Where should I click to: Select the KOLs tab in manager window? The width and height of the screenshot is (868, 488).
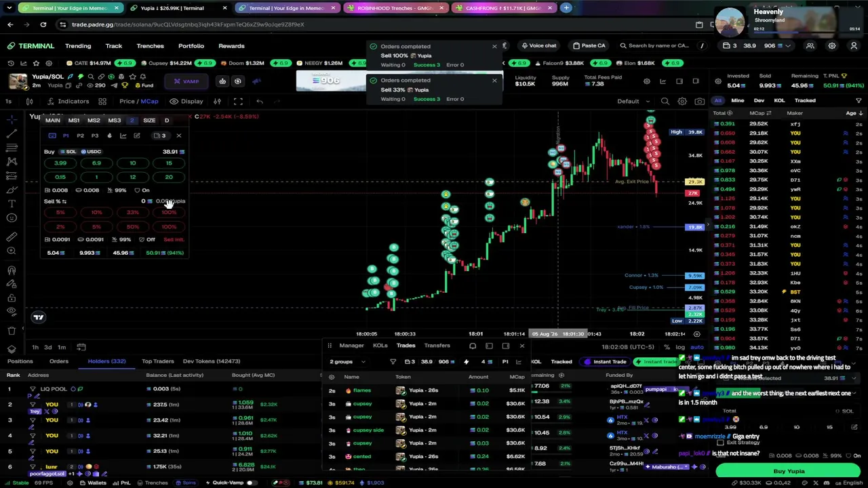point(380,346)
